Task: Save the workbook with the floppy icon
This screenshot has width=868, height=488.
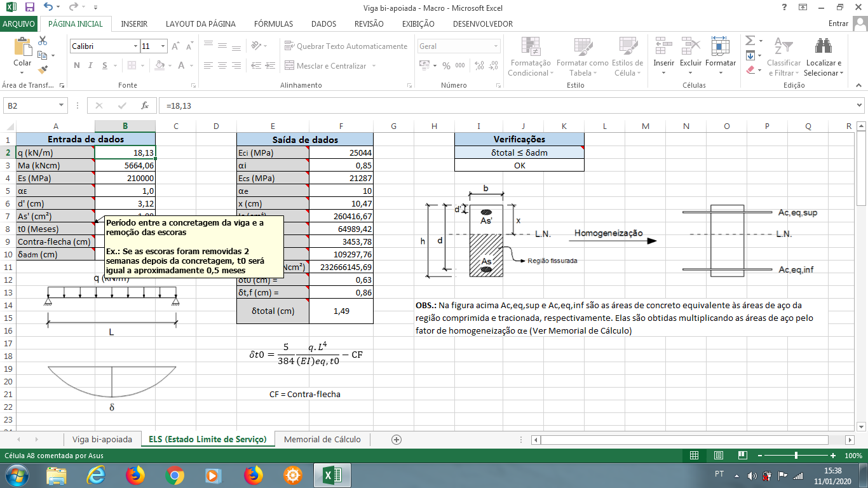Action: 30,8
